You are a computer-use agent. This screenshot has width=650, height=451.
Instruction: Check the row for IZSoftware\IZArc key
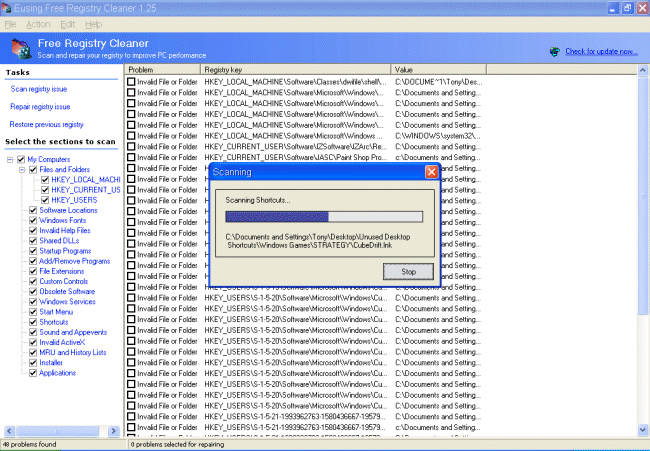click(131, 146)
